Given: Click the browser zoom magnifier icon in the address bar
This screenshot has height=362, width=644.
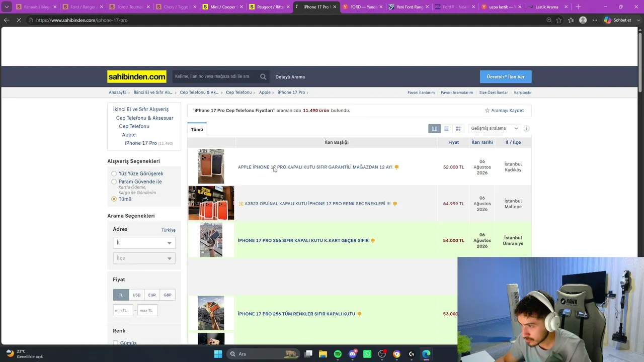Looking at the screenshot, I should coord(549,20).
